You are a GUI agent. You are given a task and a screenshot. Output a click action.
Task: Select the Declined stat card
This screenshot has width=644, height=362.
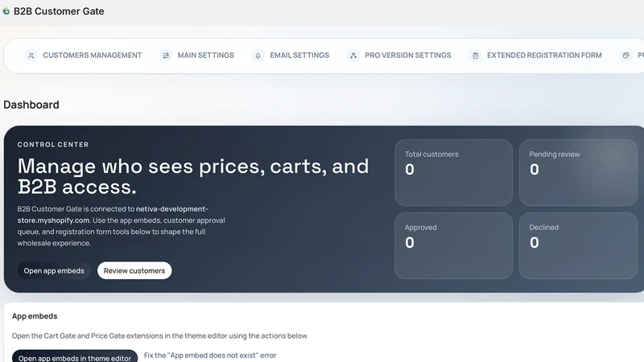(x=578, y=246)
